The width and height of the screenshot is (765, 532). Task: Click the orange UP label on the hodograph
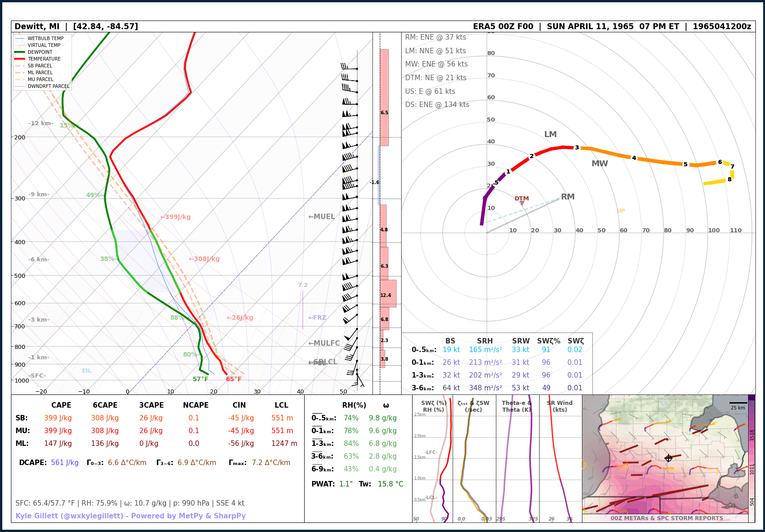click(621, 211)
